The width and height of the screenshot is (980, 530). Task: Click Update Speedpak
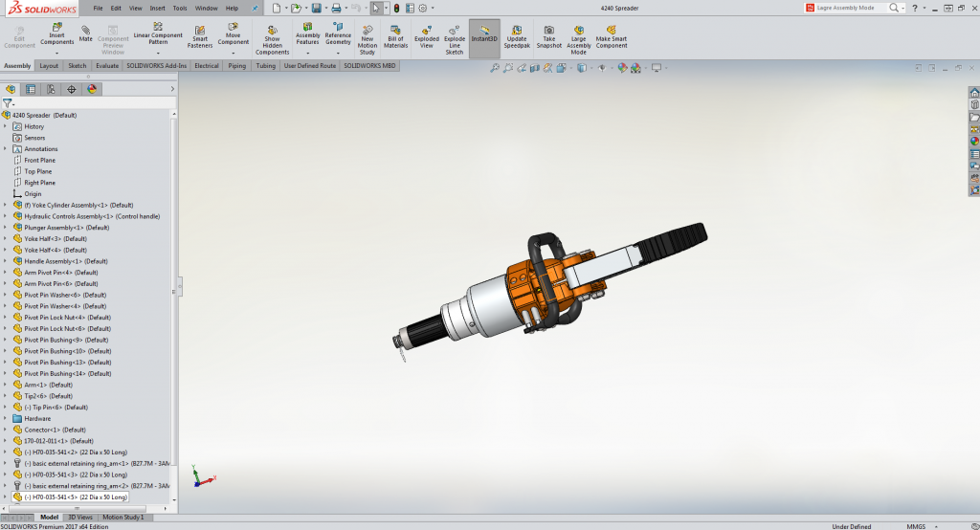pos(517,37)
